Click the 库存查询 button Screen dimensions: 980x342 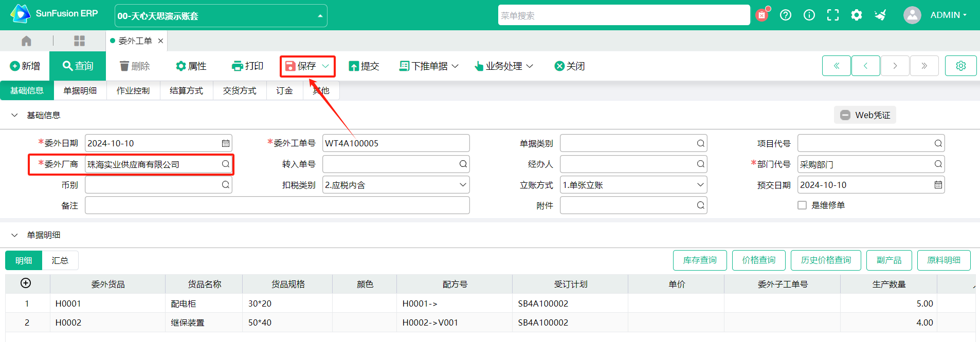700,260
